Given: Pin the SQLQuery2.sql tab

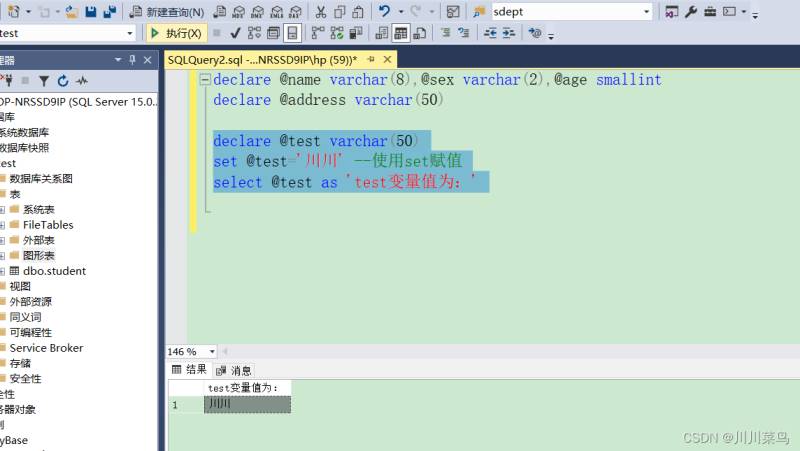Looking at the screenshot, I should click(370, 60).
